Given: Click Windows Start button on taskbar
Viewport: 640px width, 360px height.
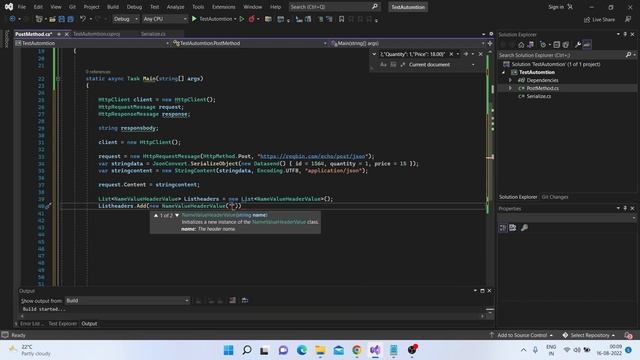Looking at the screenshot, I should coord(229,350).
